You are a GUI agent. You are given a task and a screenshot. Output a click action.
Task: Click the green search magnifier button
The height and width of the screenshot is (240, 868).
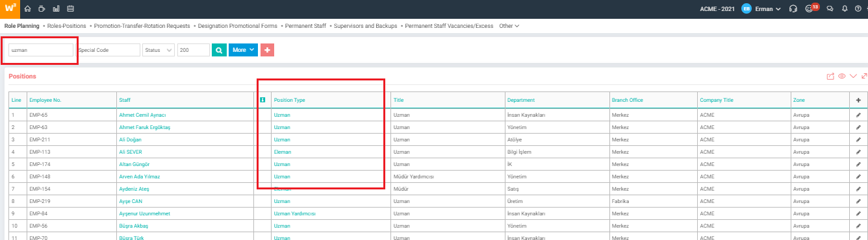pyautogui.click(x=219, y=50)
